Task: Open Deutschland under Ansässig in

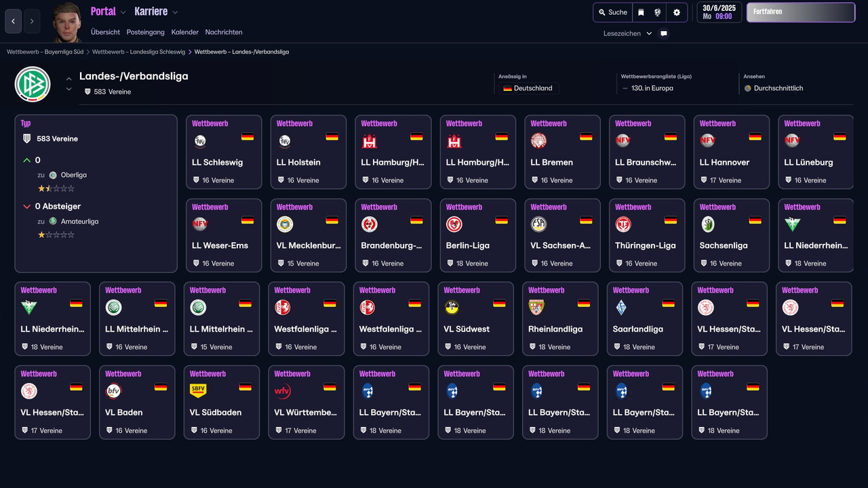Action: click(x=528, y=88)
